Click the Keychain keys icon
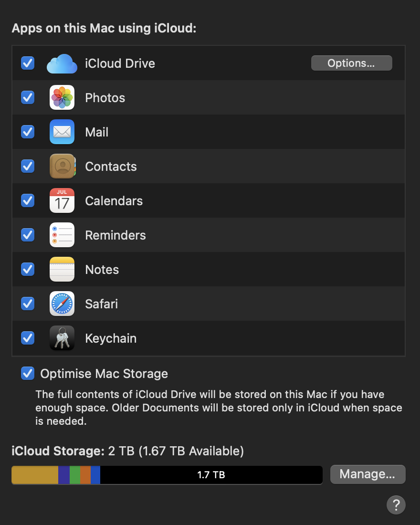This screenshot has height=525, width=420. 62,338
